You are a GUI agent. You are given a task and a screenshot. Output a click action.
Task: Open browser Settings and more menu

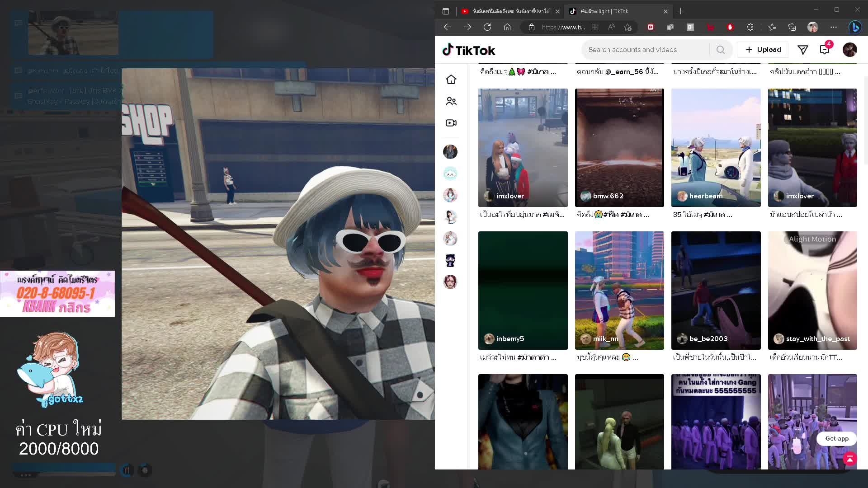click(x=834, y=27)
